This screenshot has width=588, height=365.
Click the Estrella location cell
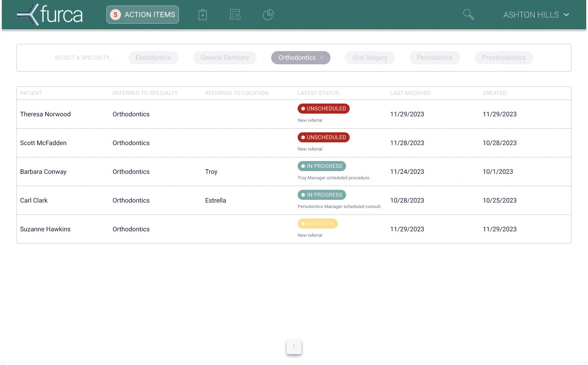tap(215, 200)
